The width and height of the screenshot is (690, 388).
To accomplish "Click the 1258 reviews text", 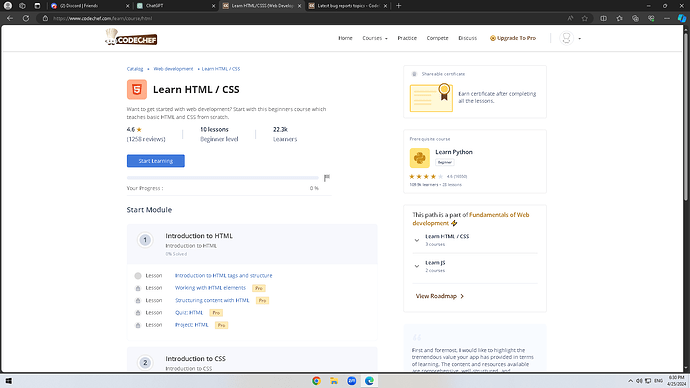I will coord(146,139).
